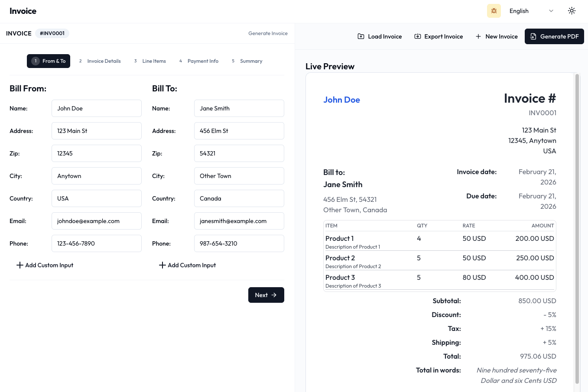The image size is (588, 392).
Task: Click Bill From Zip field 12345
Action: pyautogui.click(x=97, y=153)
